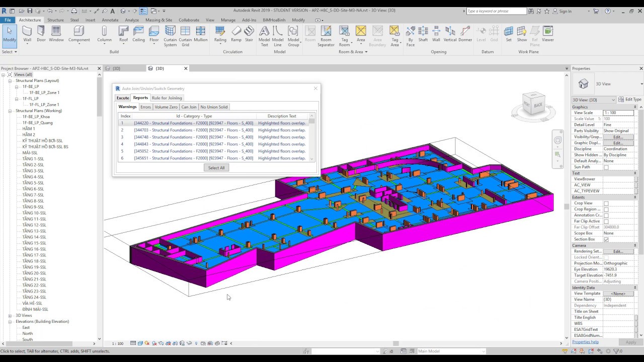This screenshot has height=362, width=644.
Task: Toggle Crop View checkbox
Action: pyautogui.click(x=606, y=204)
